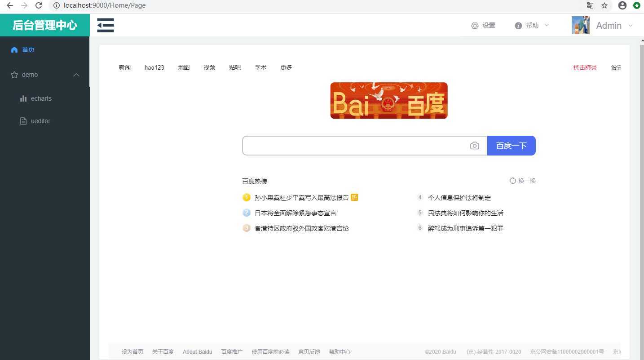Viewport: 644px width, 360px height.
Task: Click the About Baidu footer link
Action: (197, 352)
